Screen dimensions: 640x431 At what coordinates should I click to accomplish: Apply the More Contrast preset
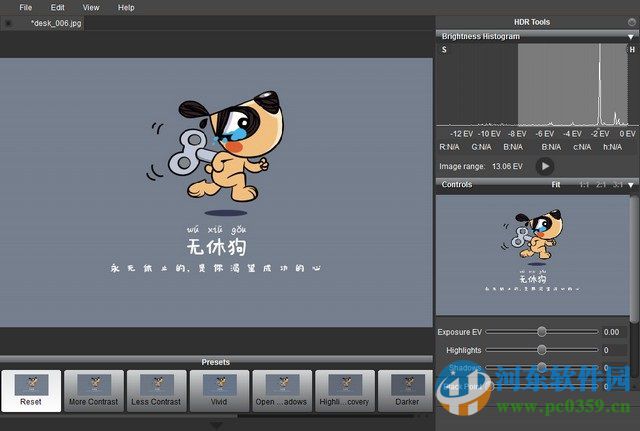(x=93, y=391)
